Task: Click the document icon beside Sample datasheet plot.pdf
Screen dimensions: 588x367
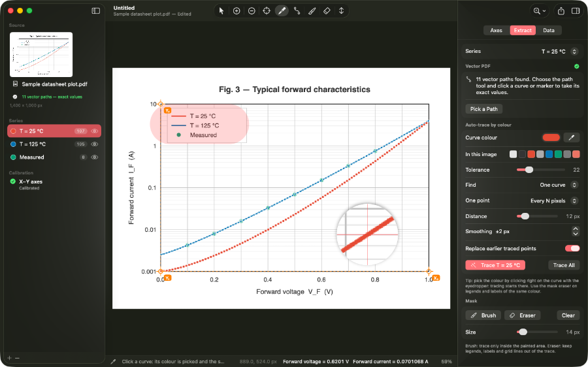Action: pyautogui.click(x=15, y=84)
